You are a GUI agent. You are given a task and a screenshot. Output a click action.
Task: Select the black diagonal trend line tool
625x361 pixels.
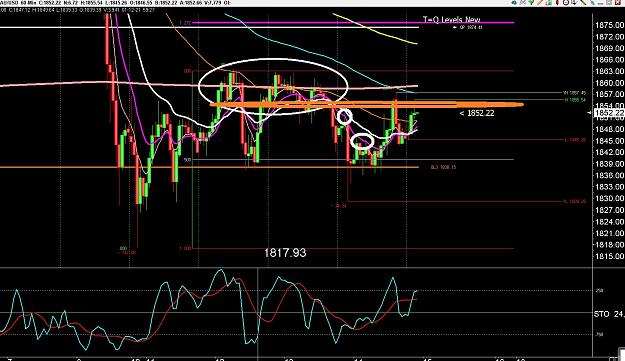click(583, 2)
